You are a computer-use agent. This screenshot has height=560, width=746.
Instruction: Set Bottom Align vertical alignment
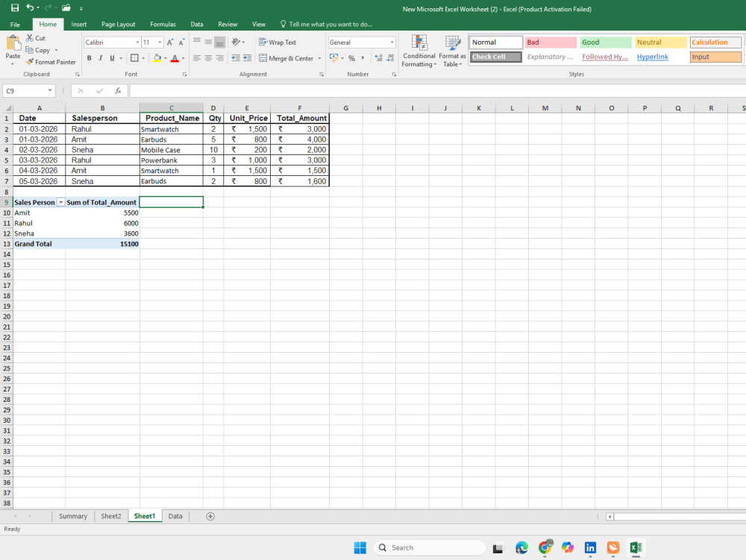220,42
